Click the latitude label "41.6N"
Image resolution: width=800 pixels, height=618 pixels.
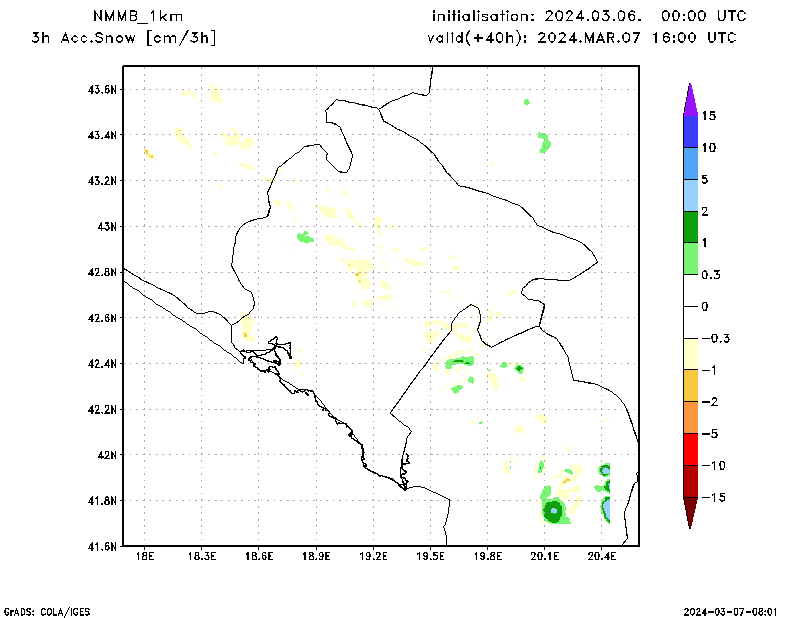[x=102, y=547]
